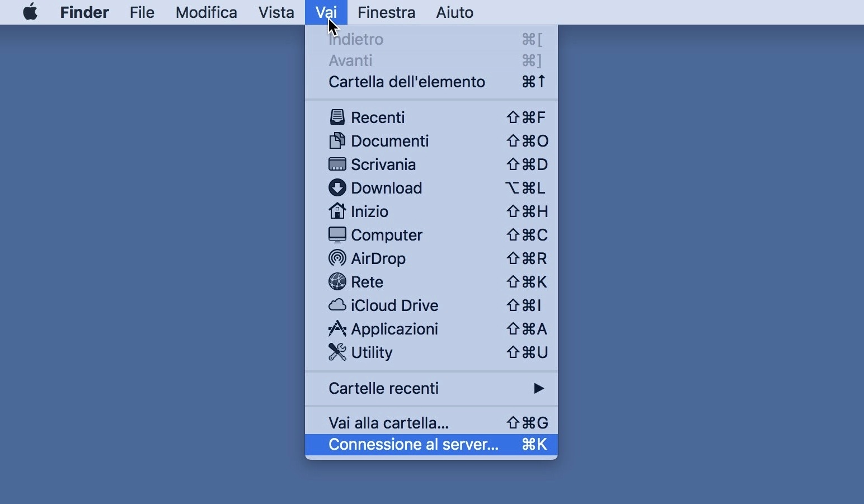Click the Applicazioni icon
864x504 pixels.
tap(337, 329)
